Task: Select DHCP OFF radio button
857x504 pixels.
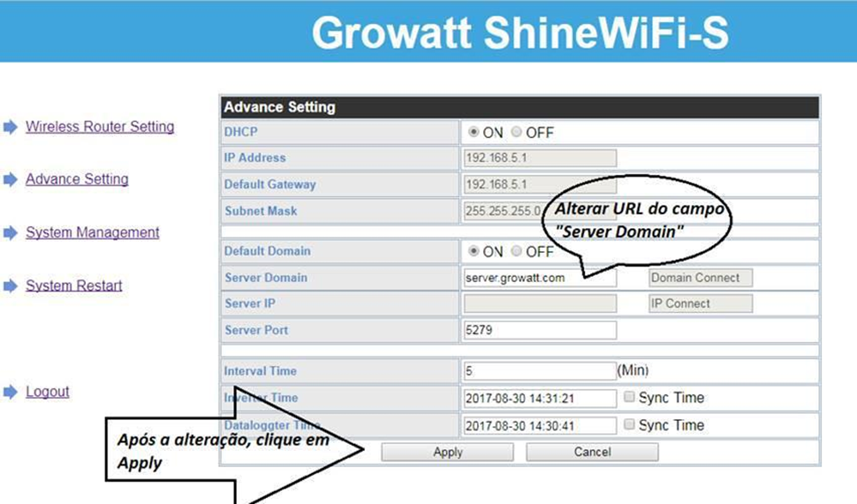Action: (x=516, y=132)
